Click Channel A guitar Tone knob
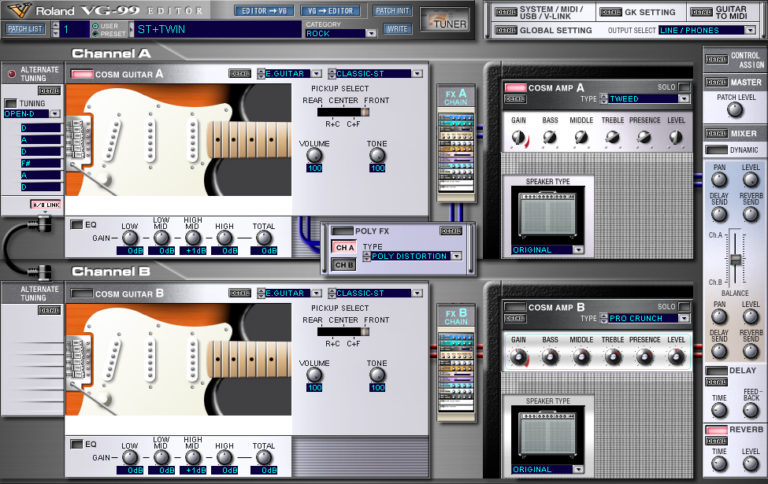Screen dimensions: 768x484 (x=377, y=155)
